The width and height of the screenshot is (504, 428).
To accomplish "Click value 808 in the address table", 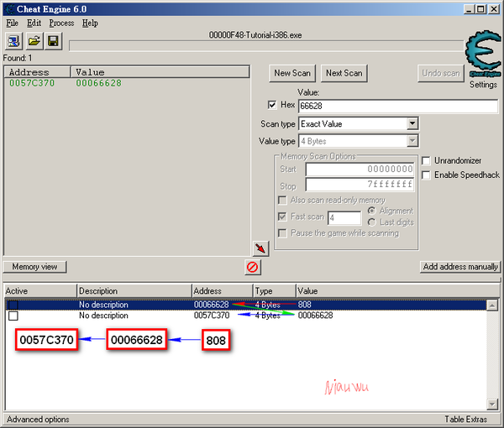I will 304,305.
